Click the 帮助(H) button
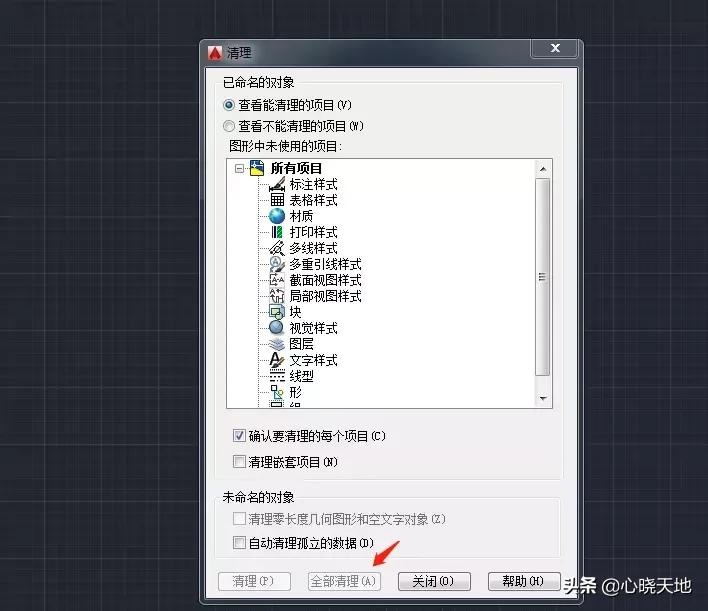 [x=524, y=581]
